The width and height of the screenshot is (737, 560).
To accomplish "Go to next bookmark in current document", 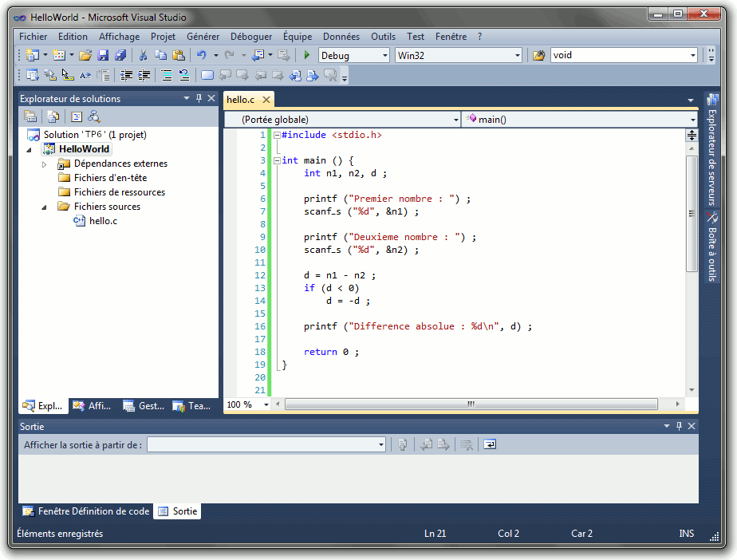I will 313,75.
